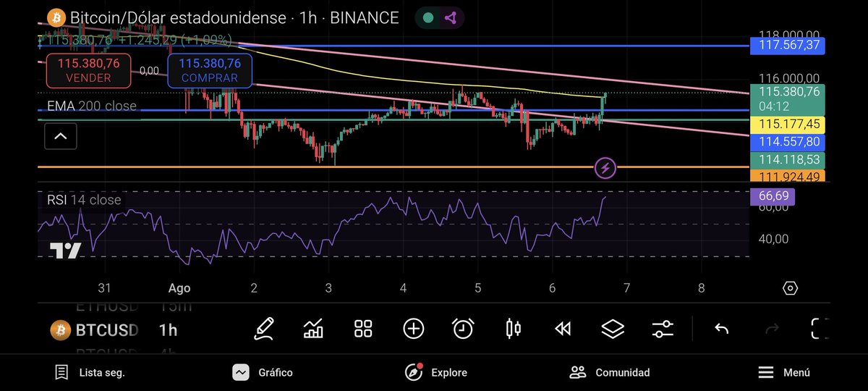Open the indicators chart icon
The image size is (868, 391).
tap(313, 329)
